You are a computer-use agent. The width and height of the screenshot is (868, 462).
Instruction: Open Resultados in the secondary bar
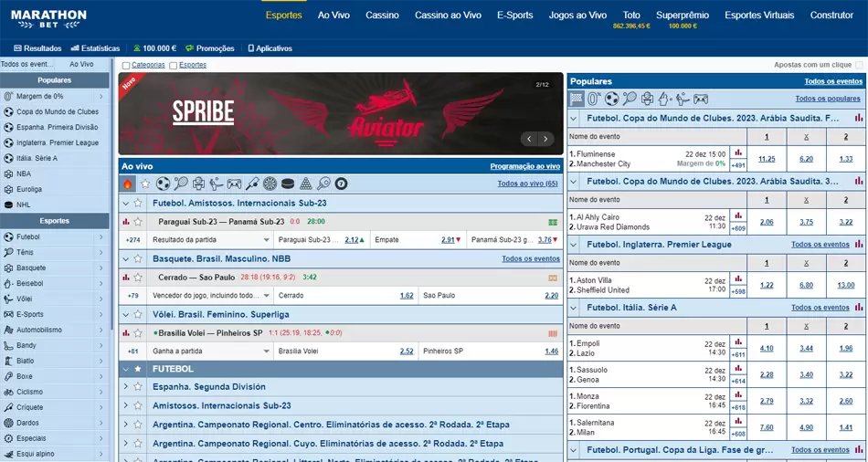[37, 48]
